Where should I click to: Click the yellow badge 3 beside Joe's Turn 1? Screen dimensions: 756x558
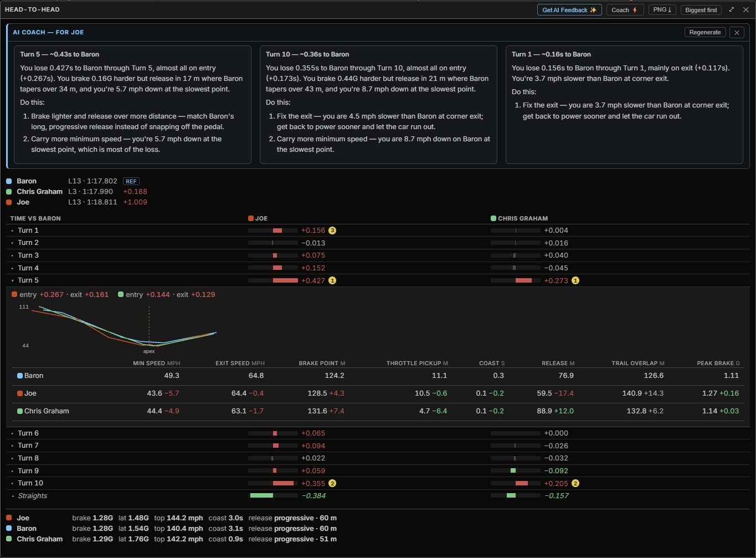point(332,231)
